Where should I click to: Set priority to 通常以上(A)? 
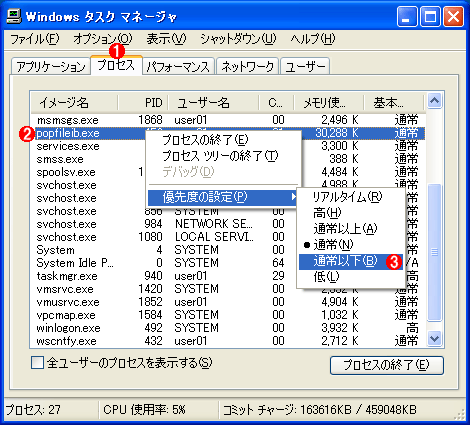[351, 229]
